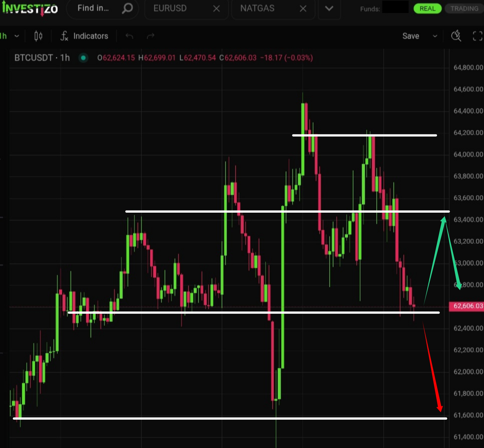Viewport: 484px width, 448px height.
Task: Click the Investizo logo
Action: pos(30,9)
